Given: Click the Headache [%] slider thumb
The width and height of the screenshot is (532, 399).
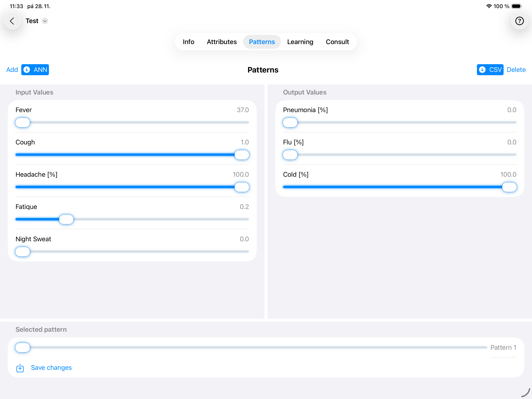Looking at the screenshot, I should [x=242, y=187].
